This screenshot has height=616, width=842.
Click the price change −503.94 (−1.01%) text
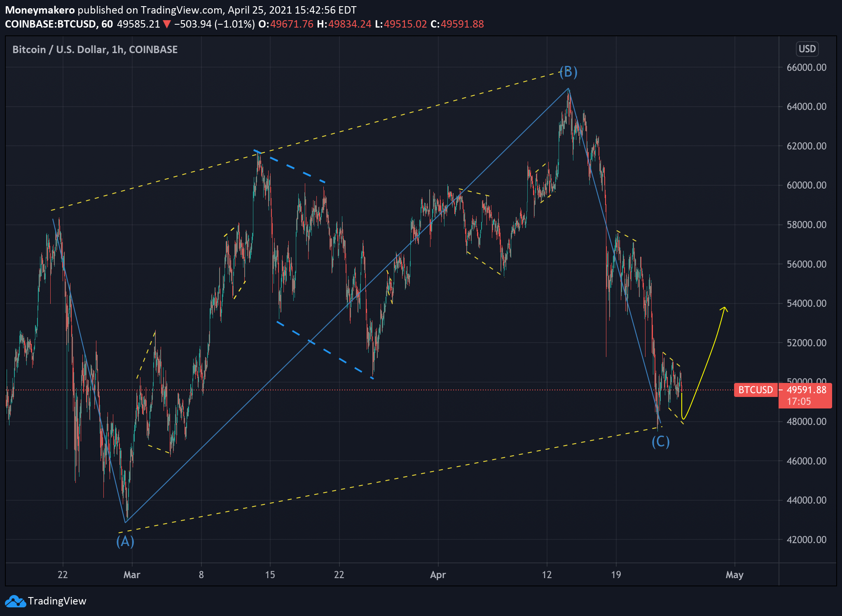point(214,24)
